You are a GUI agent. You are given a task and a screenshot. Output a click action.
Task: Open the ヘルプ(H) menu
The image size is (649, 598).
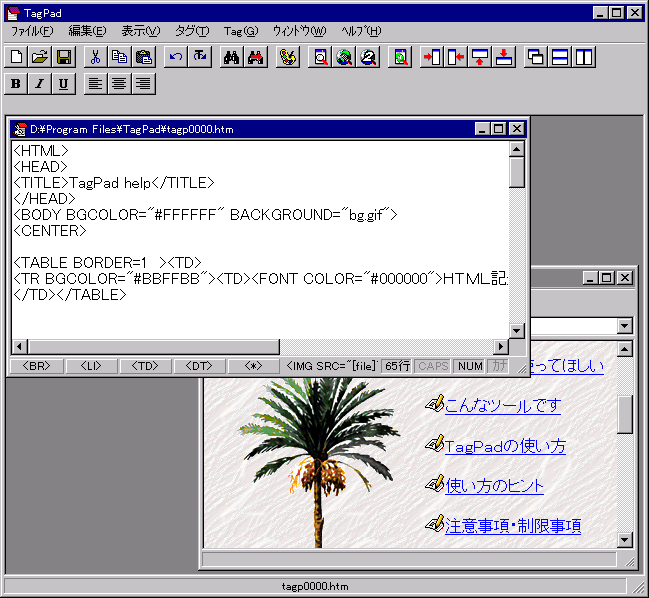coord(361,31)
